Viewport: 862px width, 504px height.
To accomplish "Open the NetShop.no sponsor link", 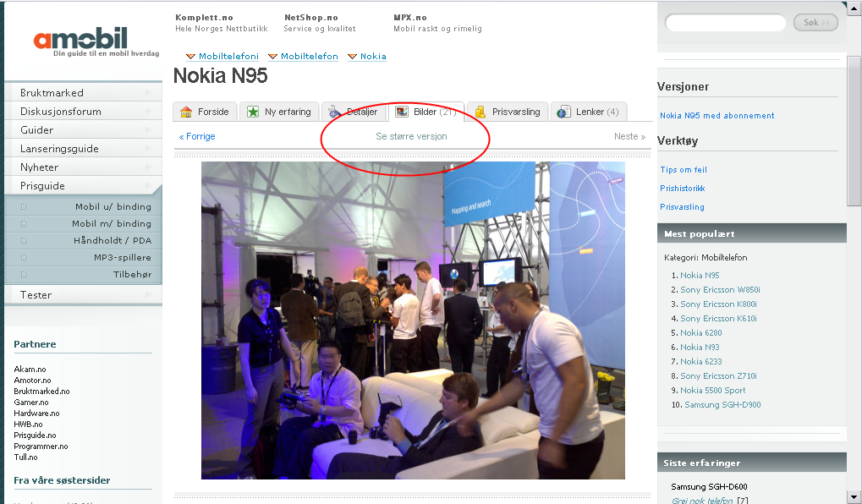I will (x=311, y=18).
